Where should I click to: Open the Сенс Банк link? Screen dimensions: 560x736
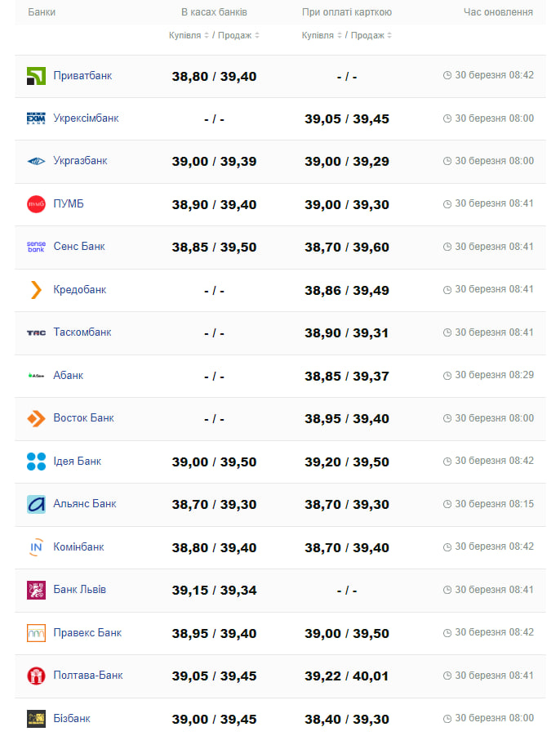tap(79, 247)
